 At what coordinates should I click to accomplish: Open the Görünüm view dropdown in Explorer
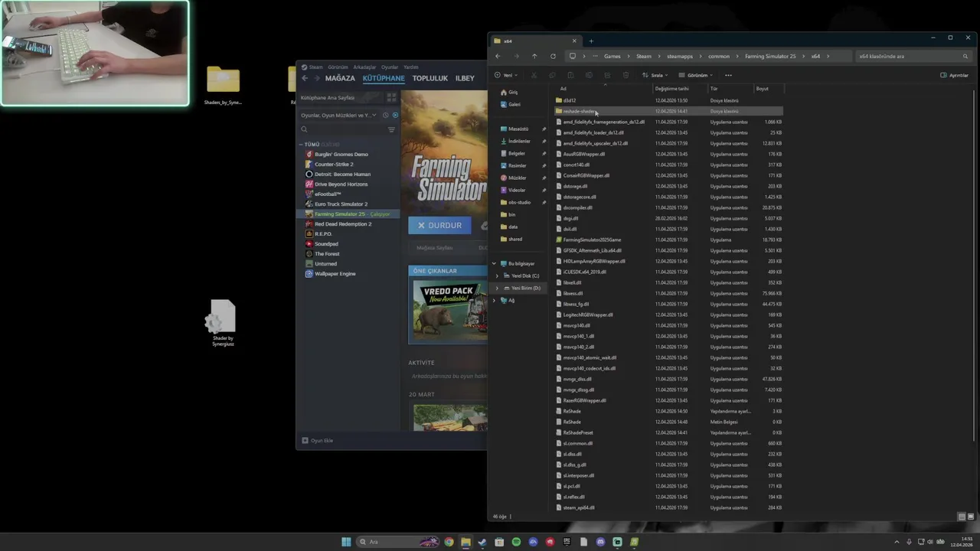tap(696, 75)
